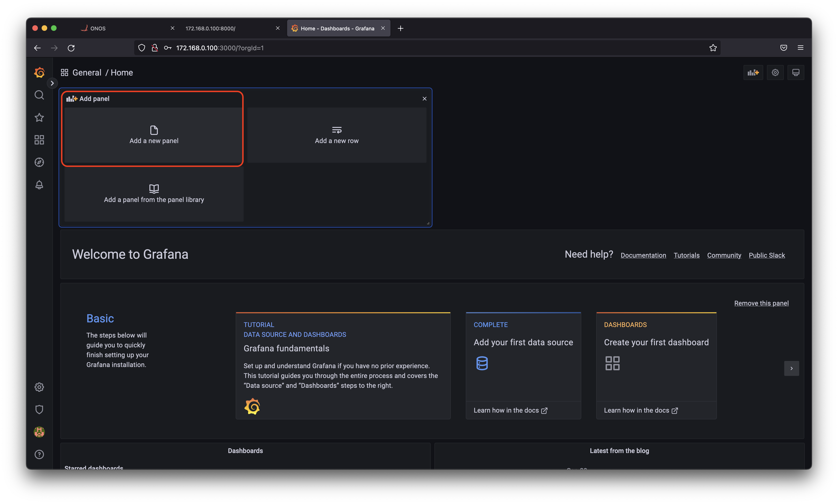
Task: Open the Tutorials link
Action: click(686, 255)
